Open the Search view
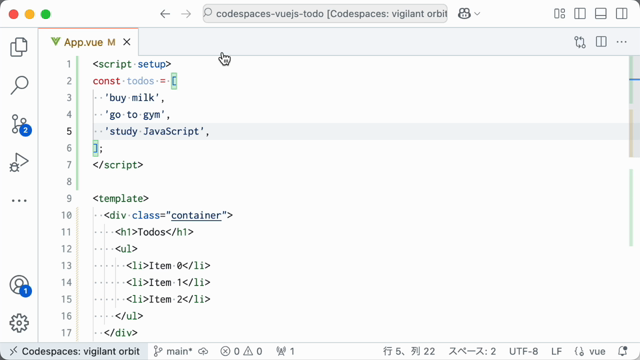The width and height of the screenshot is (640, 360). pyautogui.click(x=19, y=85)
